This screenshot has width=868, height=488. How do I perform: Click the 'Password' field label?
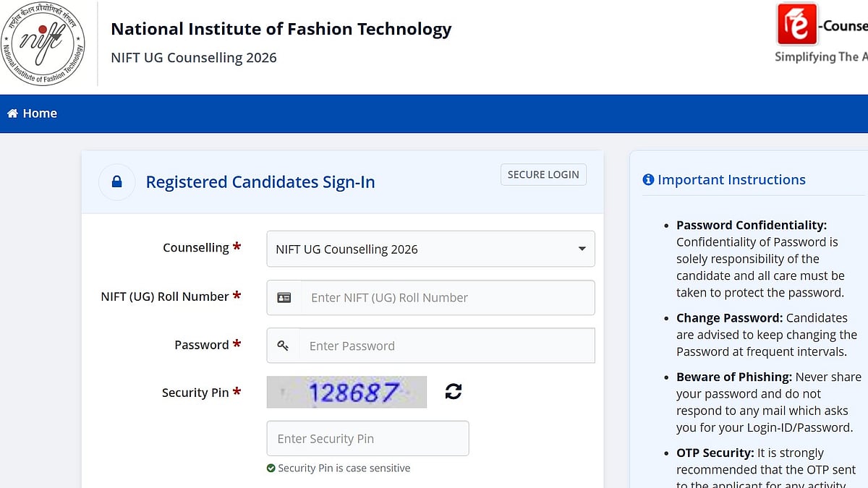pos(202,345)
